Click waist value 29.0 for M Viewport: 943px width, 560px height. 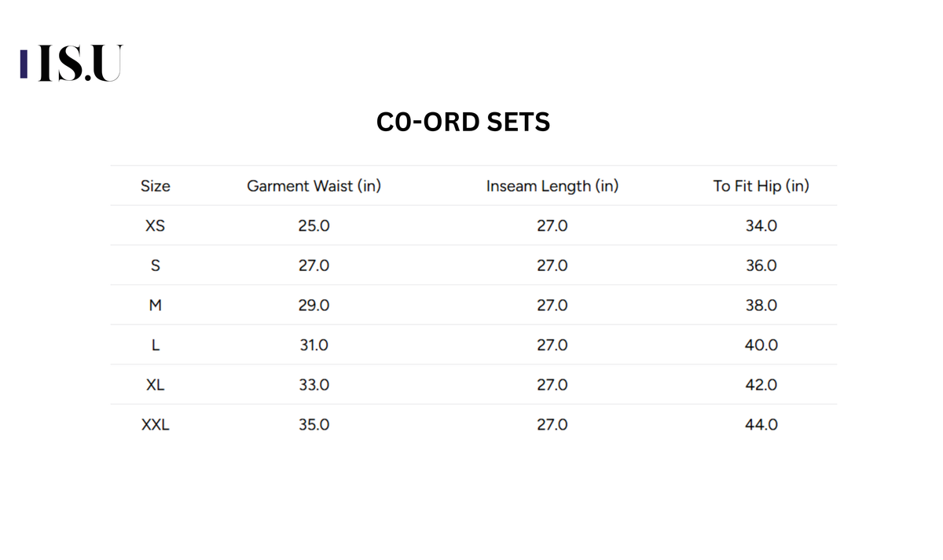click(x=314, y=306)
